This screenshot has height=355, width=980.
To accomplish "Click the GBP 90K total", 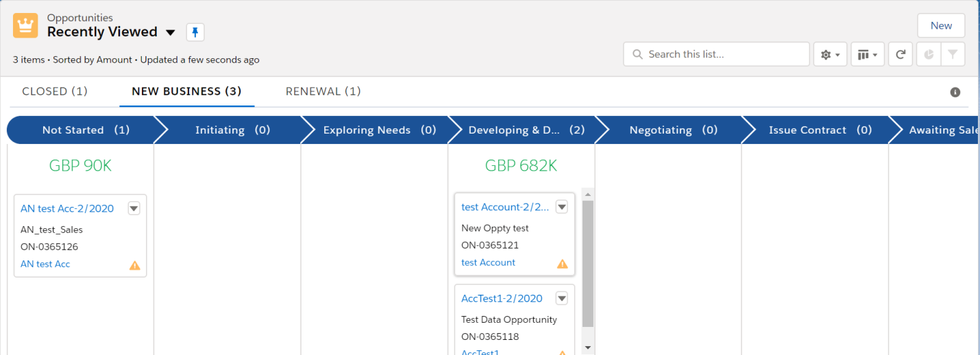I will coord(80,166).
